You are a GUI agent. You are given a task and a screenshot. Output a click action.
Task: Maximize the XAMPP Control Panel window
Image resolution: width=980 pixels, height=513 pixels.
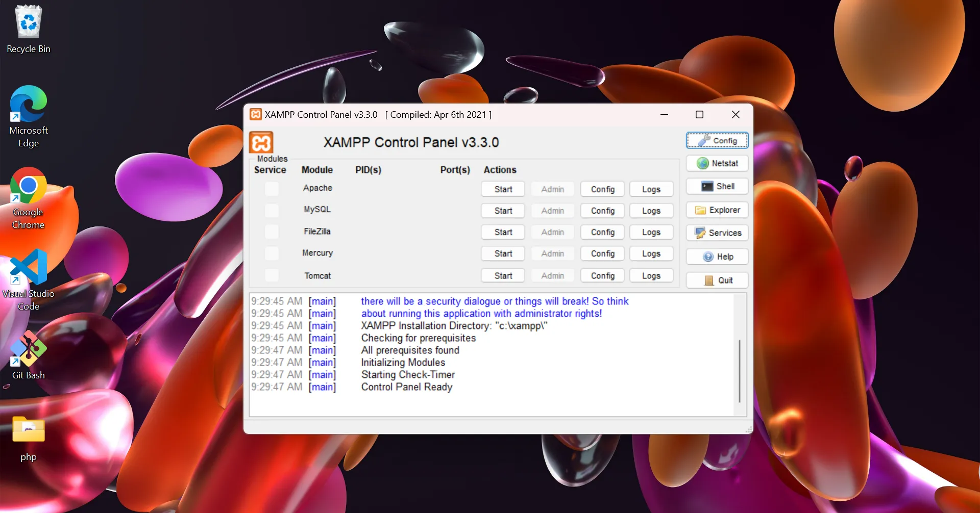tap(700, 115)
